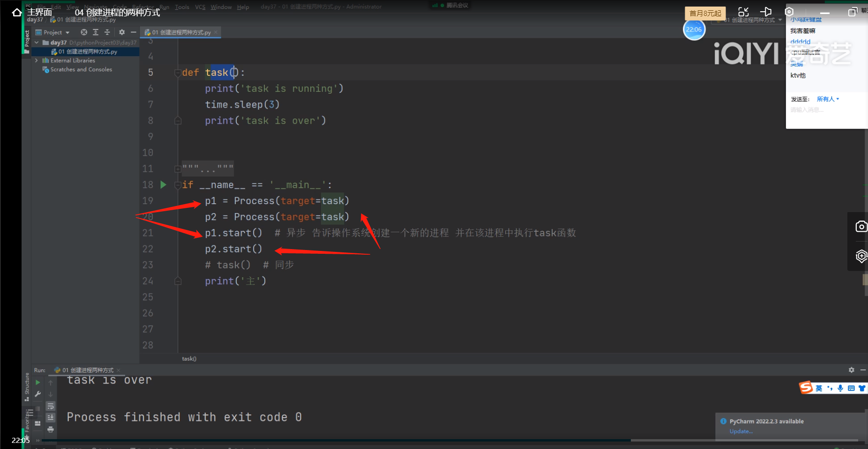Screen dimensions: 868x449
Task: Expand External Libraries node
Action: pyautogui.click(x=37, y=60)
